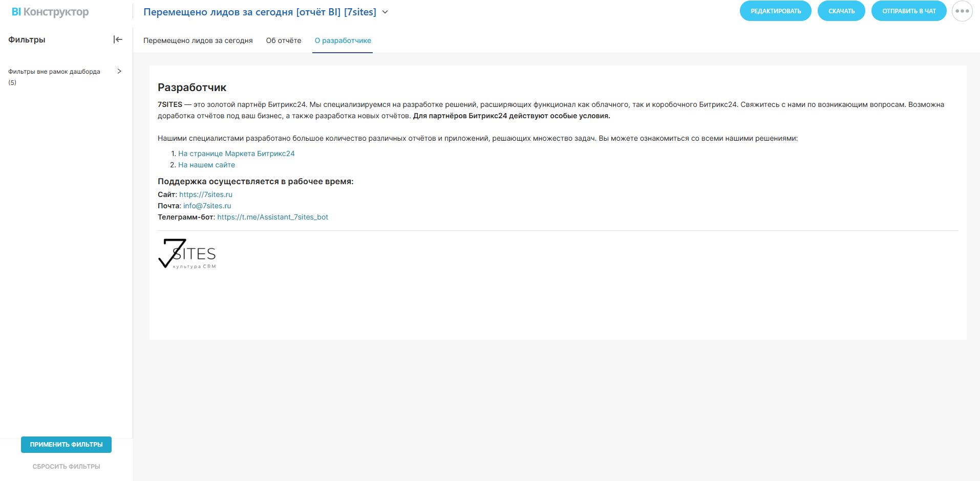Open the three-dots more options menu

pyautogui.click(x=962, y=11)
